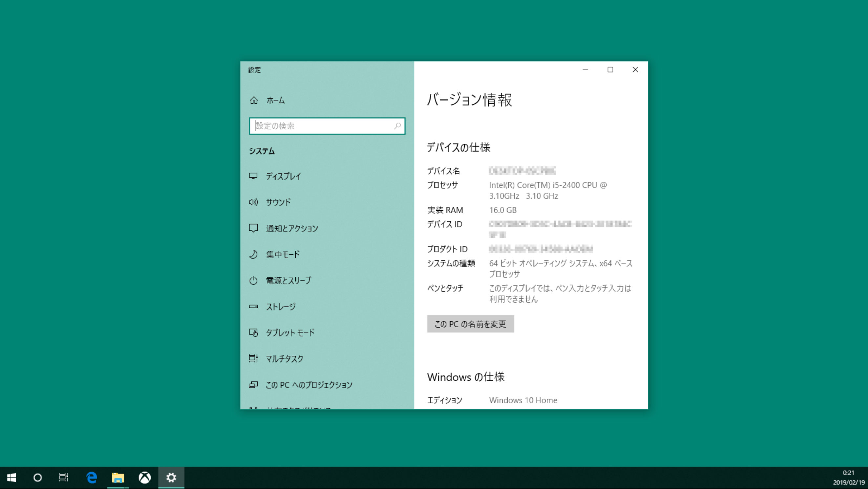Open Task View on the taskbar

[64, 478]
